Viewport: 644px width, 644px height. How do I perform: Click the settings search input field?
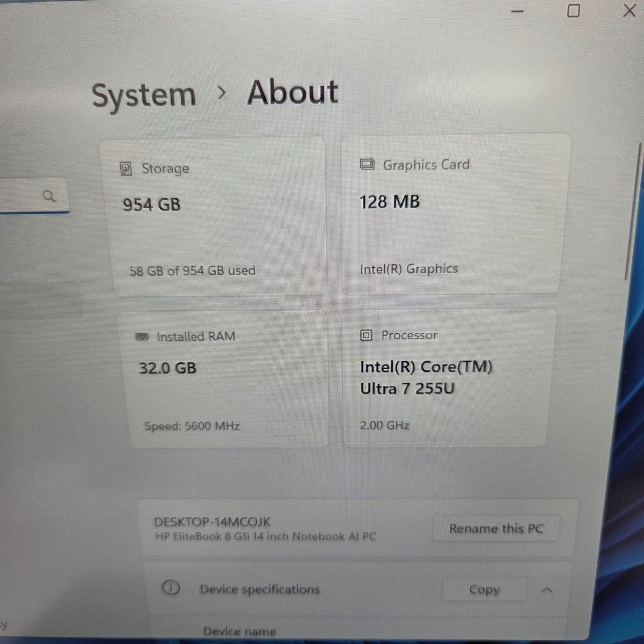click(34, 196)
